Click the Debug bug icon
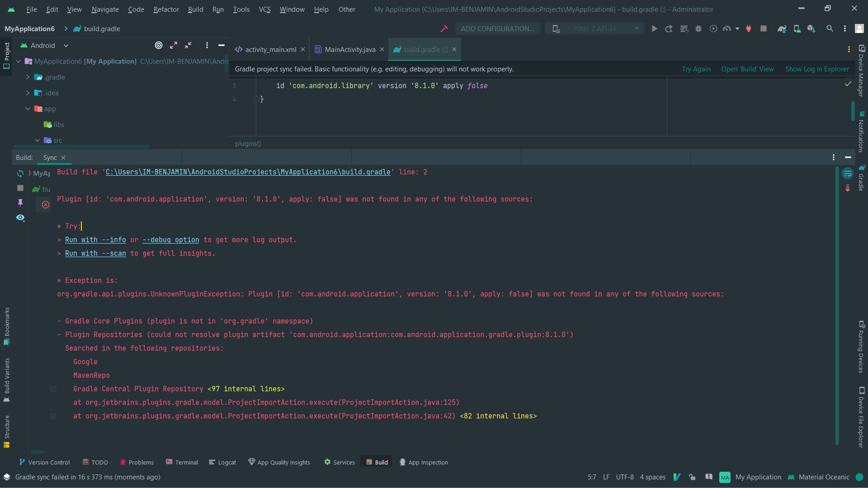Viewport: 868px width, 488px height. 698,28
